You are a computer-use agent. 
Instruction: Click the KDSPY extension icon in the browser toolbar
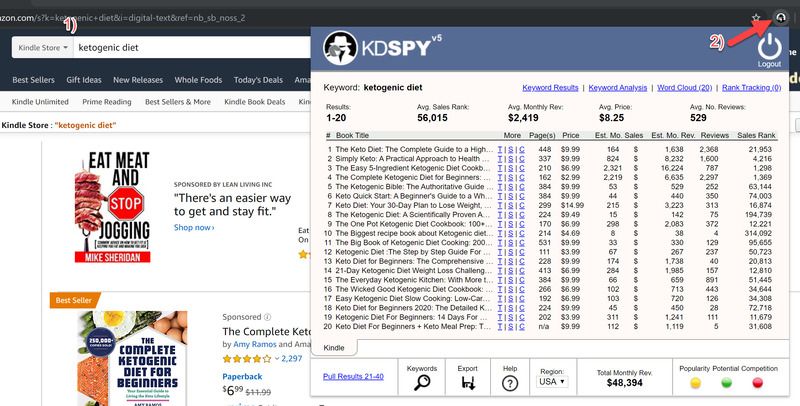click(x=780, y=18)
